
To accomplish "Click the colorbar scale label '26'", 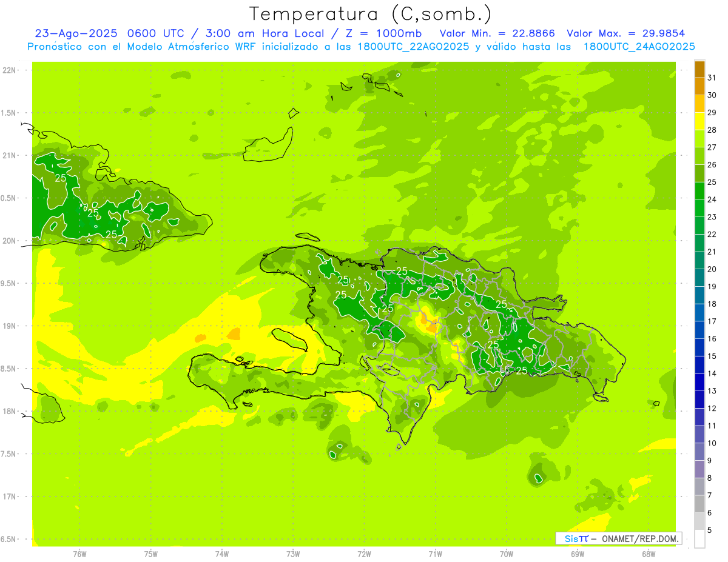I will (x=712, y=165).
